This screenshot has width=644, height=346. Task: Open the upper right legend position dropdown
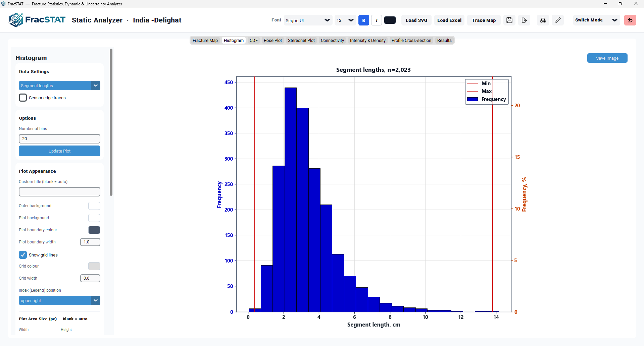coord(59,300)
